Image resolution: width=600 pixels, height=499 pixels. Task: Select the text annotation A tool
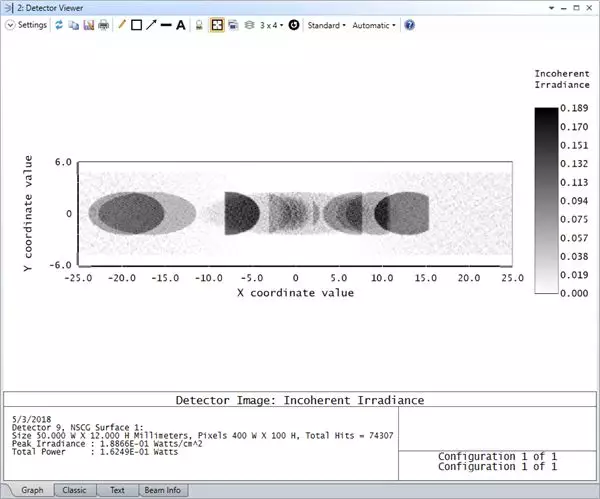click(x=181, y=25)
